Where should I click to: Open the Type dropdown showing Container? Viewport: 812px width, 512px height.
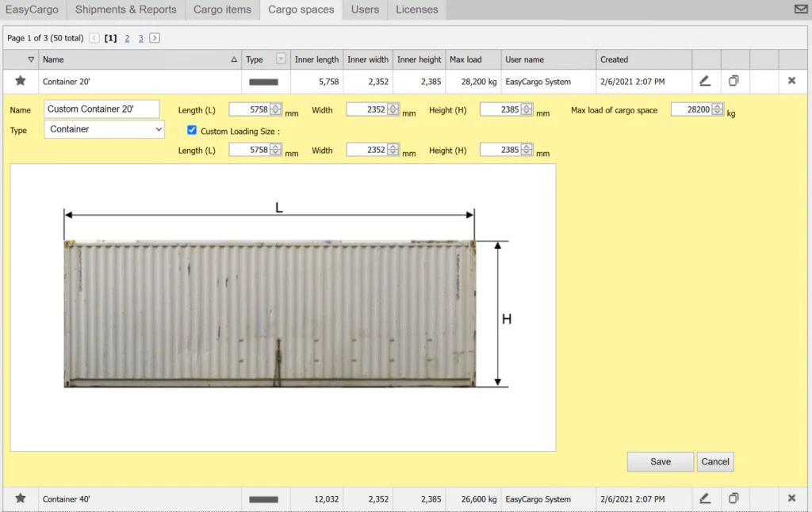[104, 129]
